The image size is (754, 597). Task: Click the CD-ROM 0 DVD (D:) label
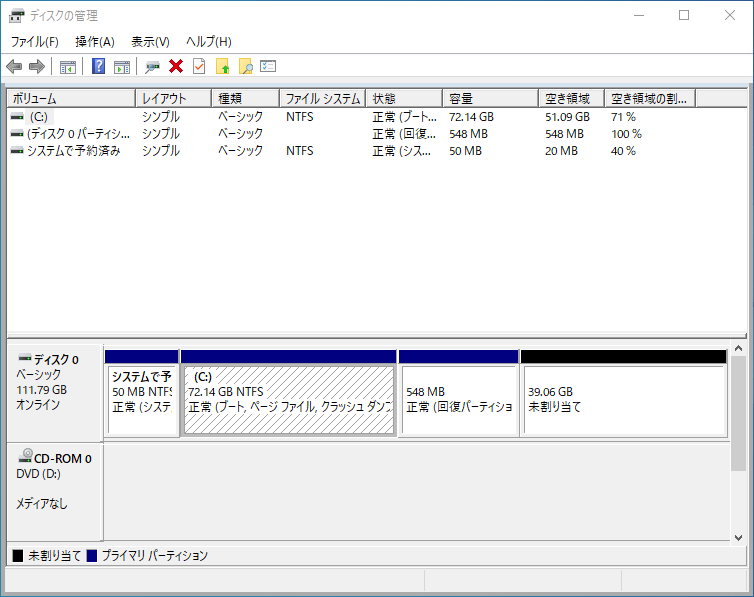(54, 491)
